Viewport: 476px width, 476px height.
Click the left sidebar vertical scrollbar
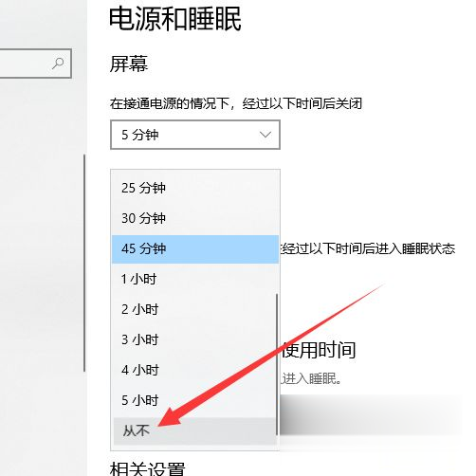coord(84,263)
